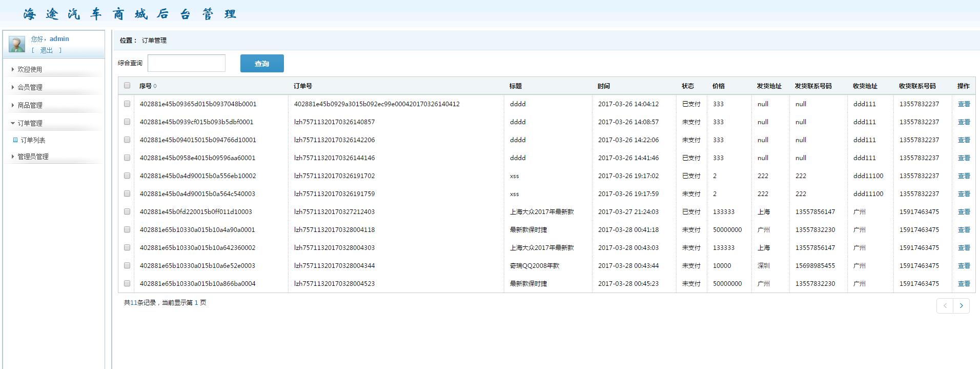Check the row for order lzh75711320170326140857
980x369 pixels.
[127, 122]
